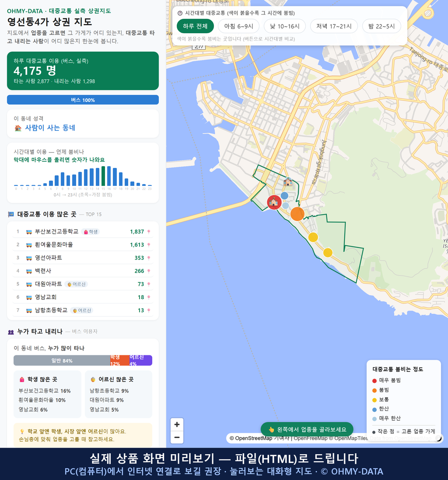
Task: Open the OpenMapTiles attribution link
Action: (x=348, y=438)
